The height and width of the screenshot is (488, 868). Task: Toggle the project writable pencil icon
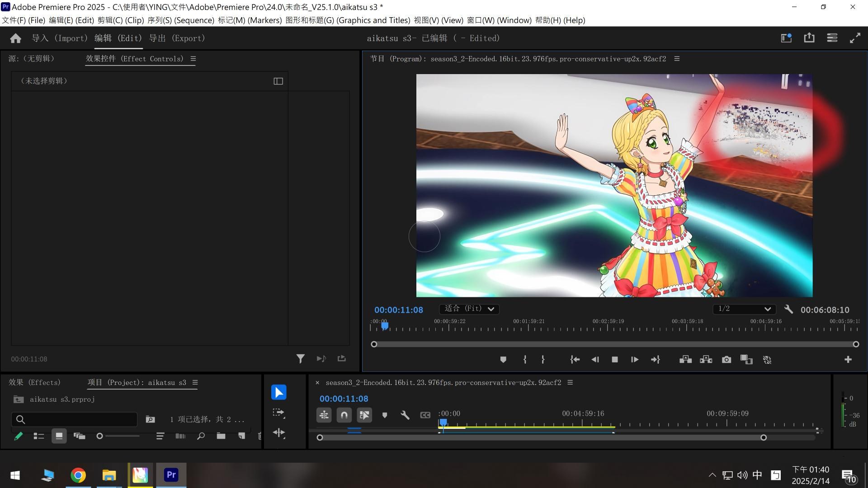(x=19, y=436)
